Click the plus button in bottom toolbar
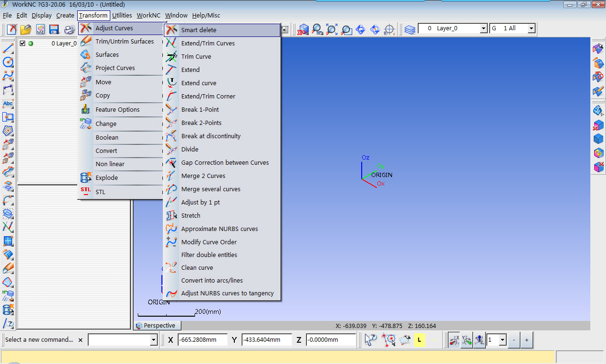Image resolution: width=606 pixels, height=364 pixels. pos(526,340)
